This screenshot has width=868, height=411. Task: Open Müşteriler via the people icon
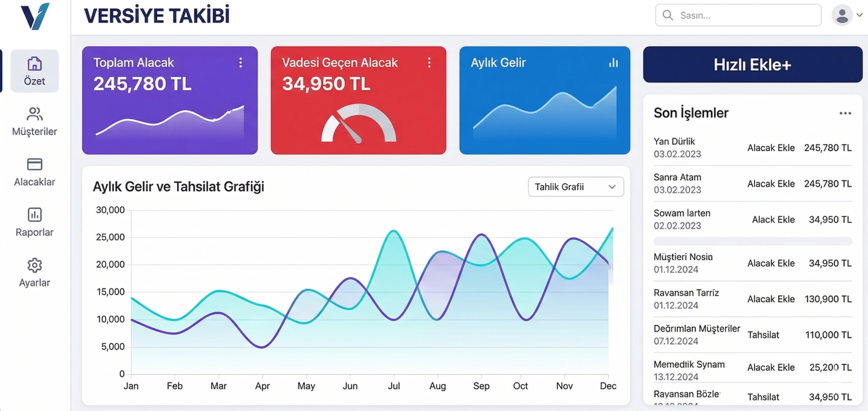(x=35, y=114)
